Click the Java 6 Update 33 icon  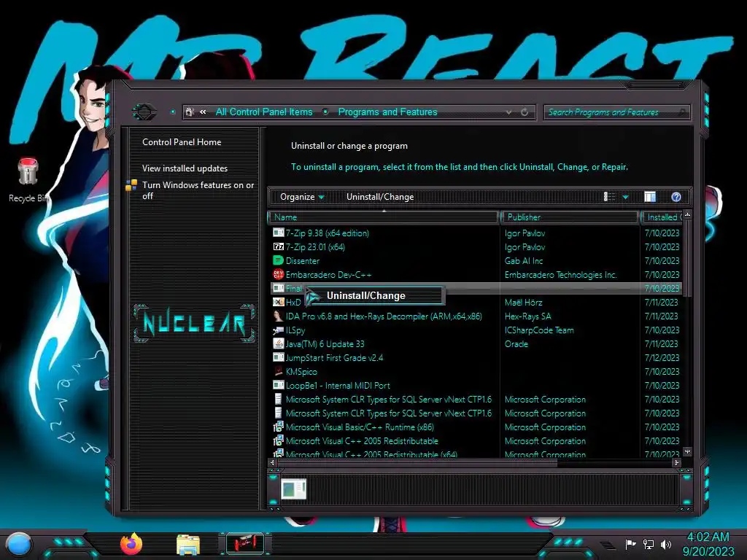click(278, 344)
